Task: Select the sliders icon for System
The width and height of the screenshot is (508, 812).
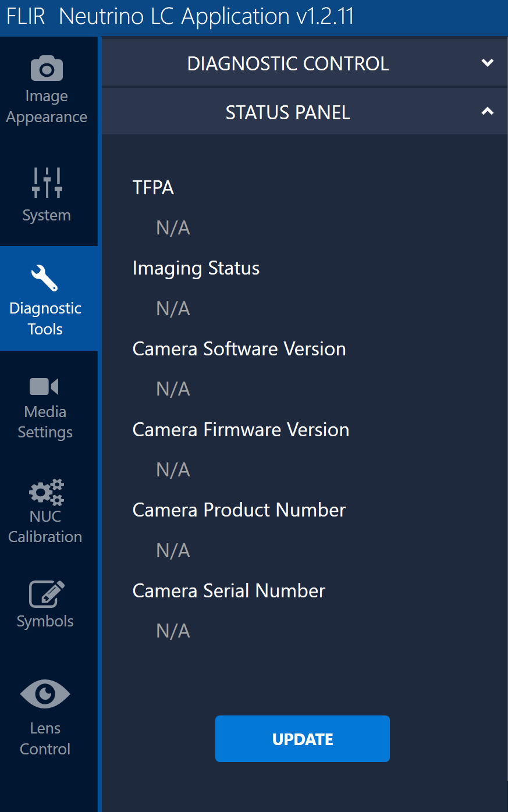Action: pyautogui.click(x=47, y=182)
